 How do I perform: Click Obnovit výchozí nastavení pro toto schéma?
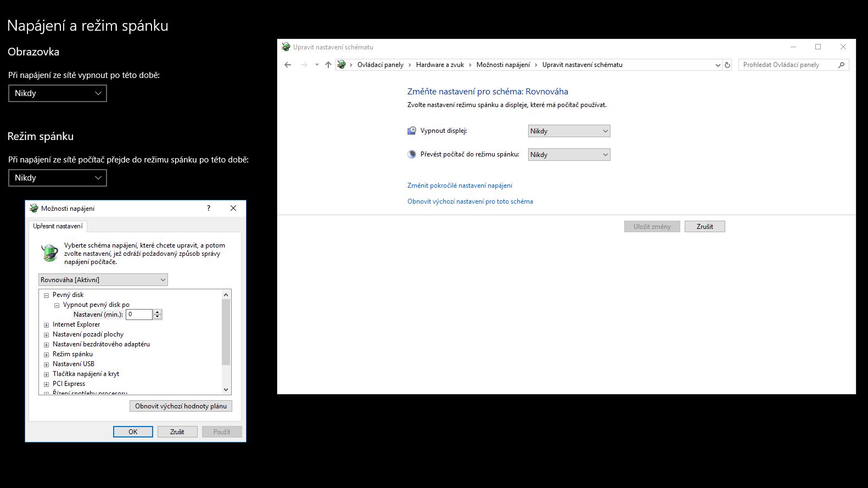[470, 201]
